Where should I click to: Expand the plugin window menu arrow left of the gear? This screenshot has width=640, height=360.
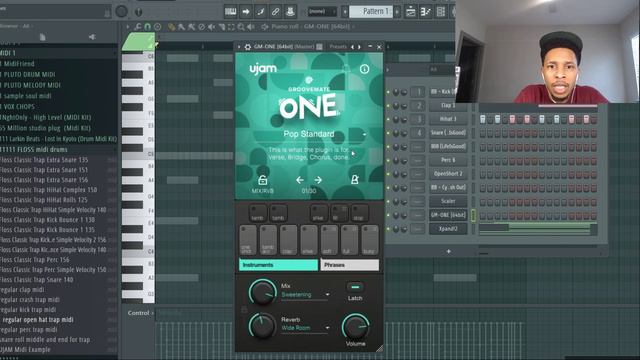point(239,47)
